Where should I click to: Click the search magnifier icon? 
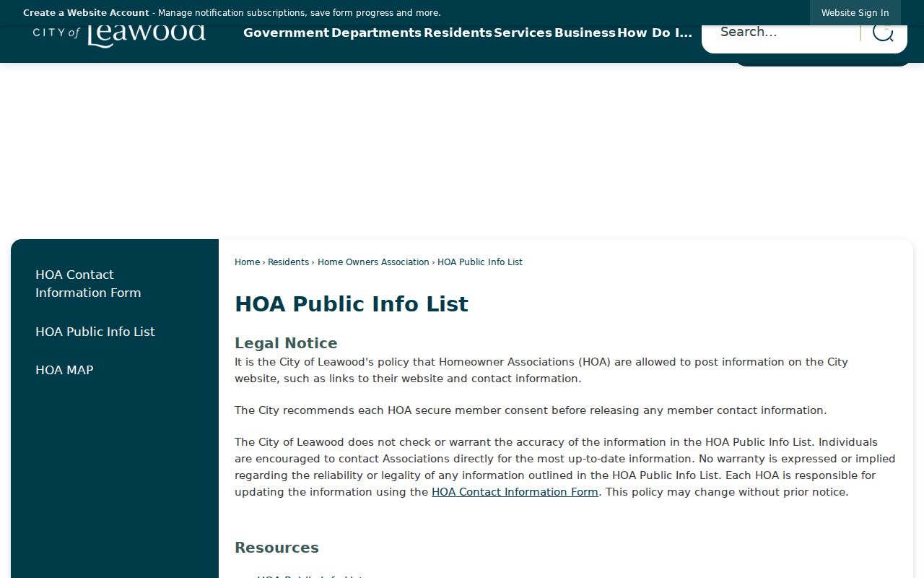(883, 32)
